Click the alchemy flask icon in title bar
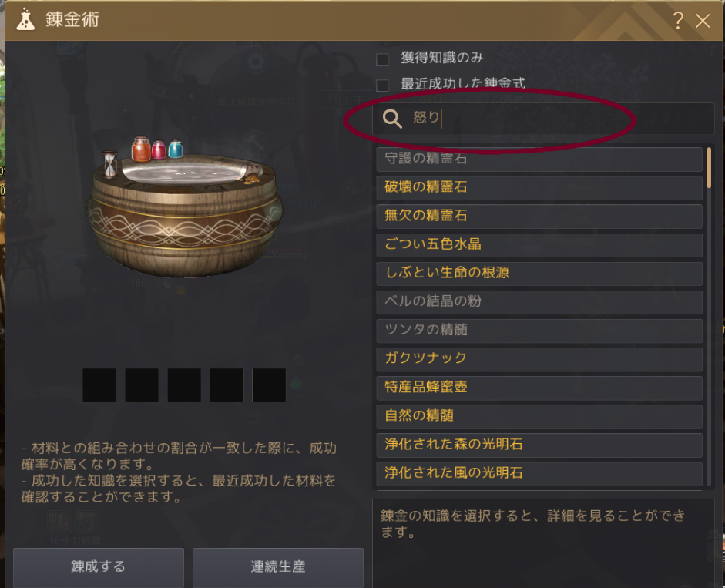This screenshot has width=725, height=588. coord(25,19)
